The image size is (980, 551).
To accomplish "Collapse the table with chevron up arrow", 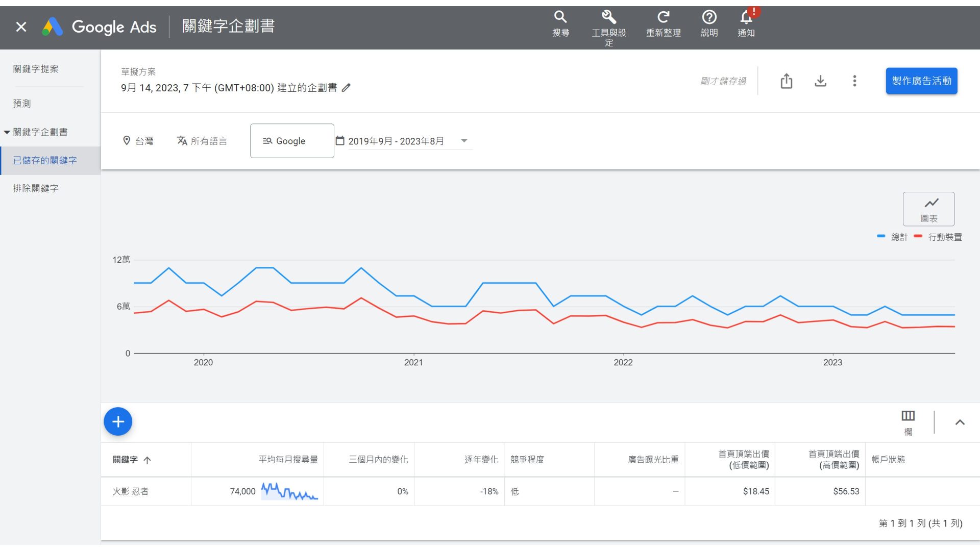I will tap(960, 422).
